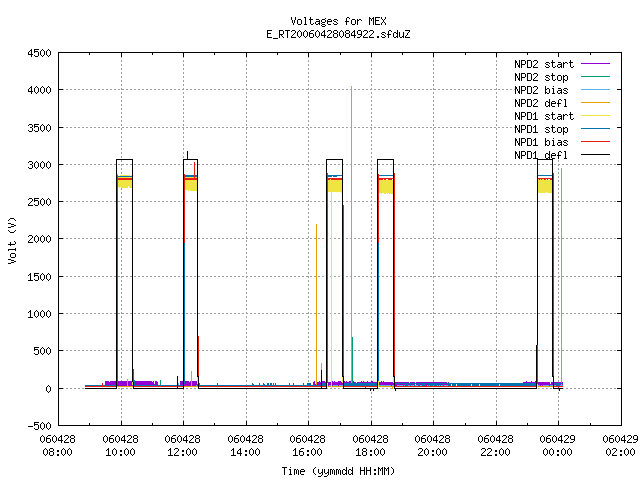Click the purple line sample beside NPD2 start

tap(595, 64)
